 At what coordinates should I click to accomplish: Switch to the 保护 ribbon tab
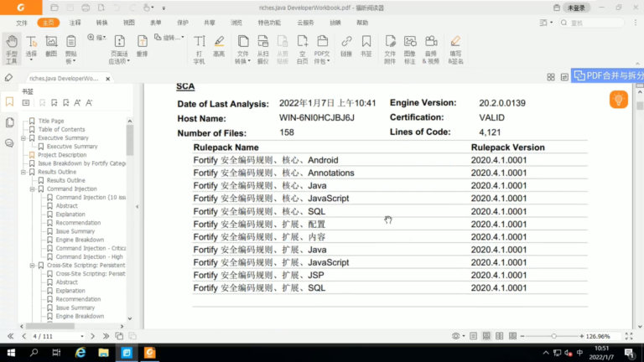tap(182, 23)
